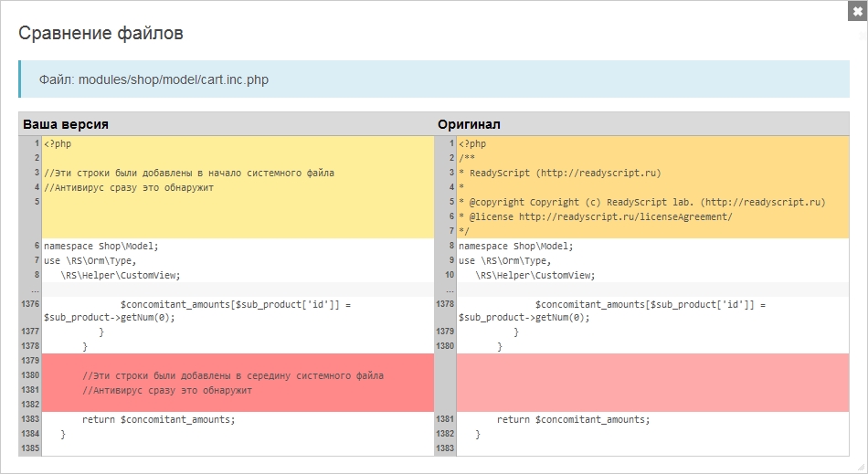Click "namespace Shop\Model;" in your version
Viewport: 868px width, 474px height.
pyautogui.click(x=101, y=246)
